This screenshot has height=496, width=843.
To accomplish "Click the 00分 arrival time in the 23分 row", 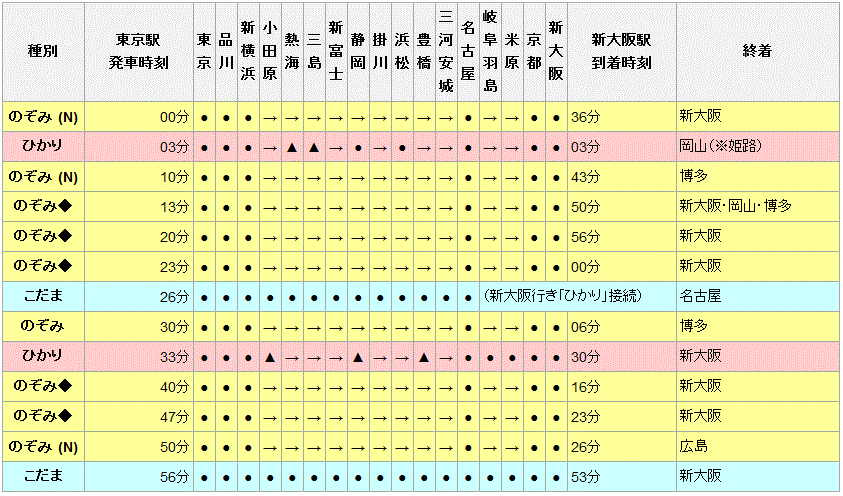I will pyautogui.click(x=621, y=267).
